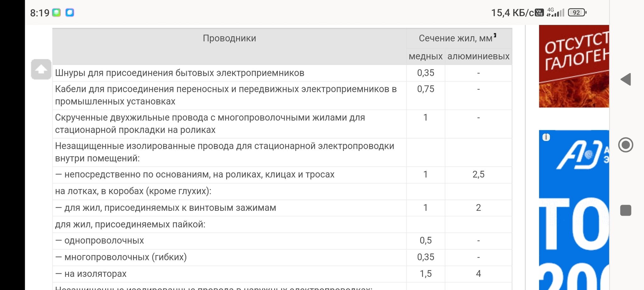Open the red halogen-free advertisement banner
644x290 pixels.
[574, 66]
